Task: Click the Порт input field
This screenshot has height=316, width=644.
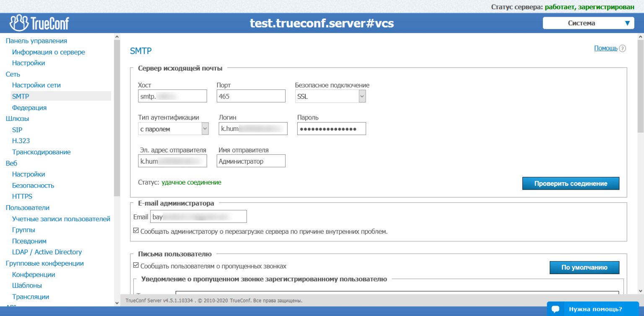Action: (x=251, y=96)
